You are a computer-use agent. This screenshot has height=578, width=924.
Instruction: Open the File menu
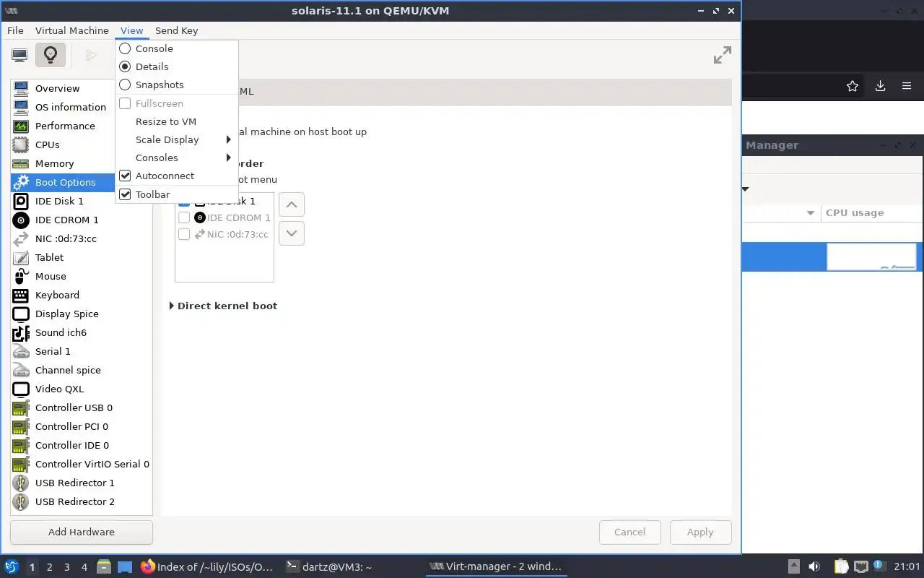click(15, 30)
